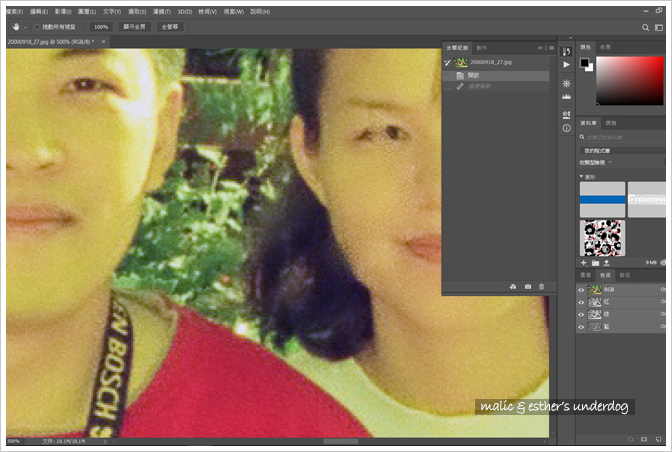Open the View (檢視) menu
Image resolution: width=672 pixels, height=452 pixels.
[207, 12]
